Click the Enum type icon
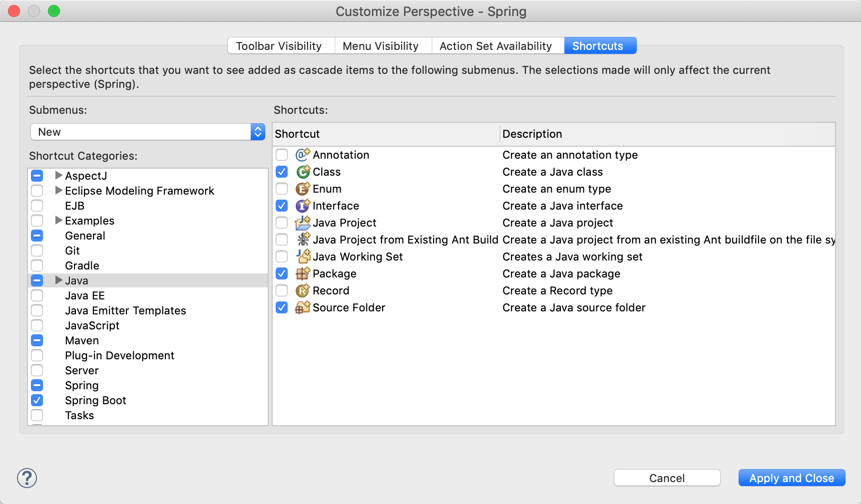This screenshot has height=504, width=861. click(303, 189)
